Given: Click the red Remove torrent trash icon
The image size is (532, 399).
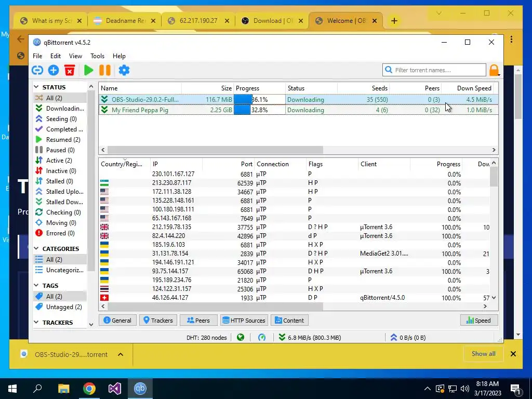Looking at the screenshot, I should [x=70, y=70].
